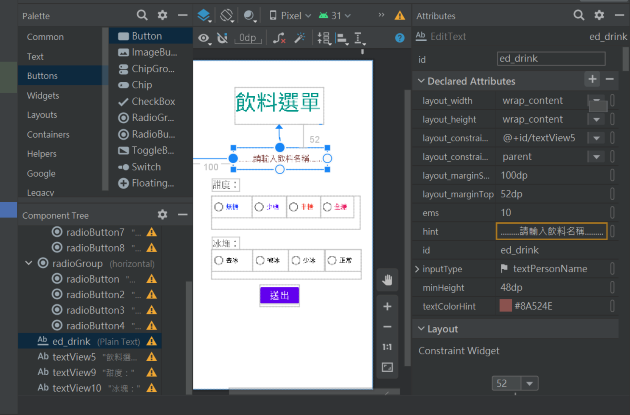Select the Widgets palette category

pyautogui.click(x=43, y=96)
